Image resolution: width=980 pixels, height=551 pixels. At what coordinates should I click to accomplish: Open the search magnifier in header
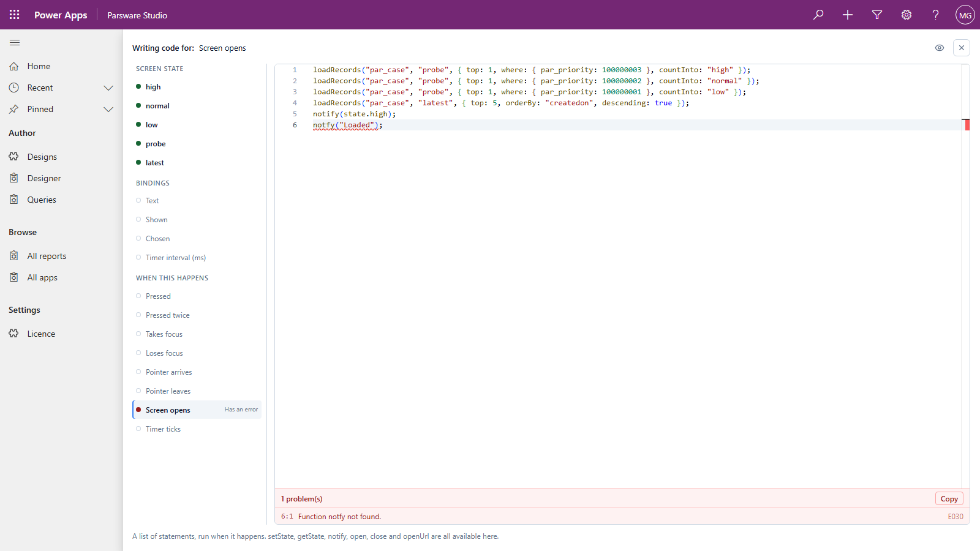click(818, 15)
